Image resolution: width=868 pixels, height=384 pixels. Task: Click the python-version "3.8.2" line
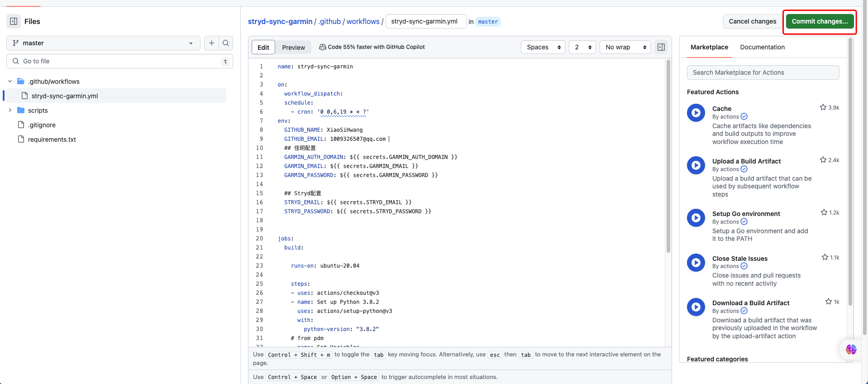[x=341, y=329]
